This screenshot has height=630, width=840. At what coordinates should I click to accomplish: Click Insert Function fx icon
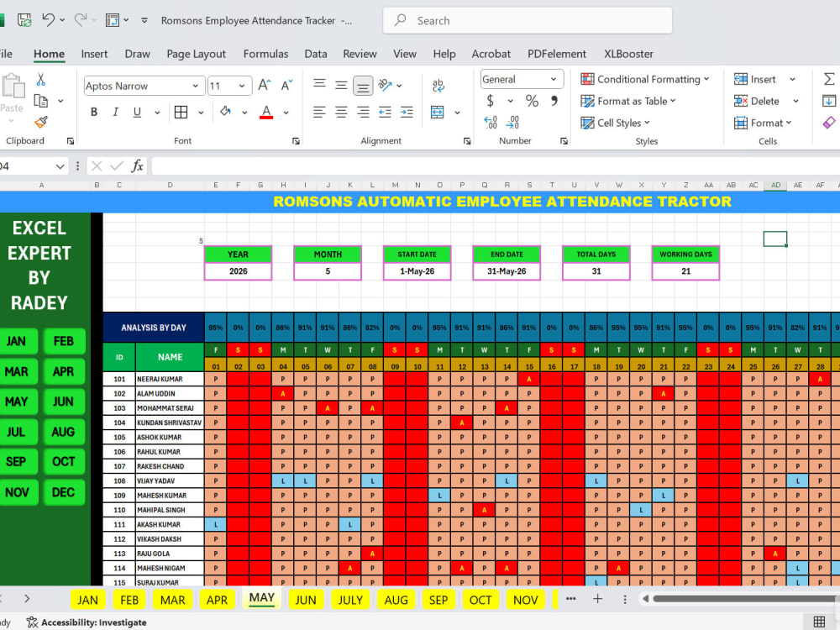[138, 166]
